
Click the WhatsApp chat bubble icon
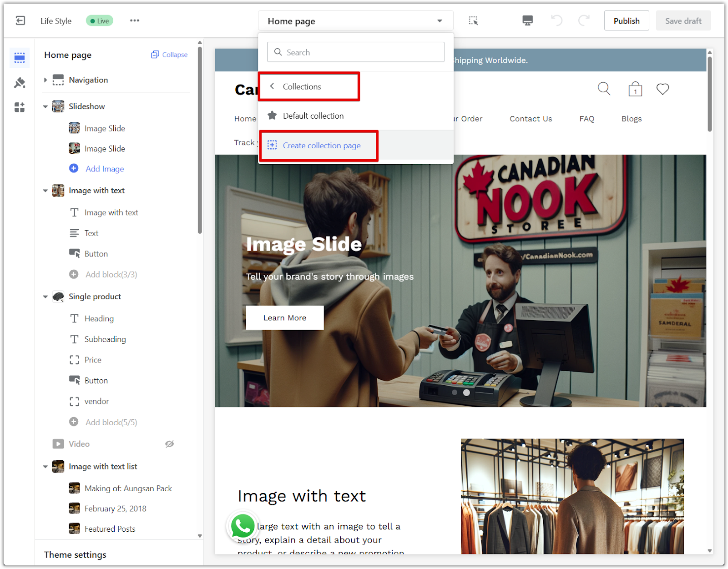tap(243, 527)
